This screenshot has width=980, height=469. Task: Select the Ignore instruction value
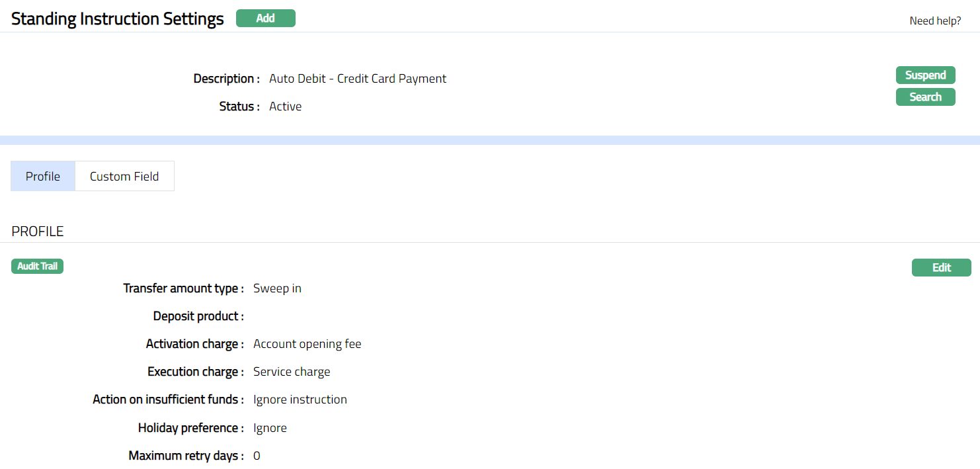pos(300,400)
